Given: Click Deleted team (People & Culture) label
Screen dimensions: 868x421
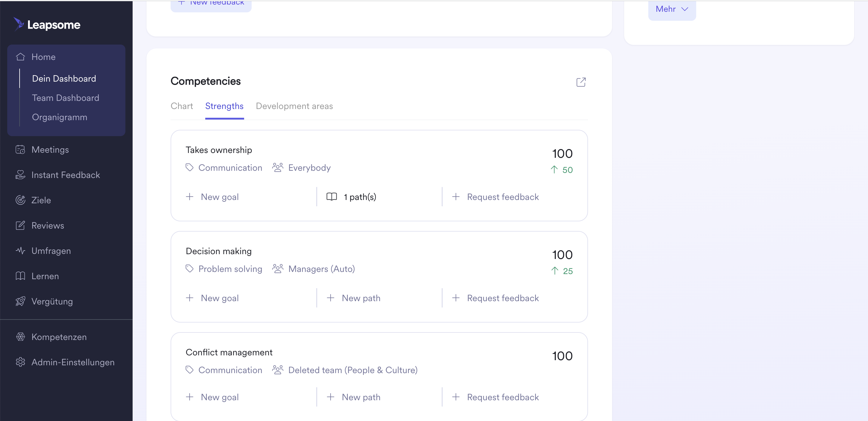Looking at the screenshot, I should [x=353, y=370].
